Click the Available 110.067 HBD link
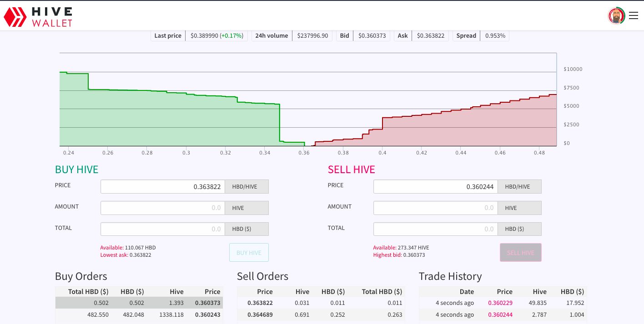 coord(128,248)
